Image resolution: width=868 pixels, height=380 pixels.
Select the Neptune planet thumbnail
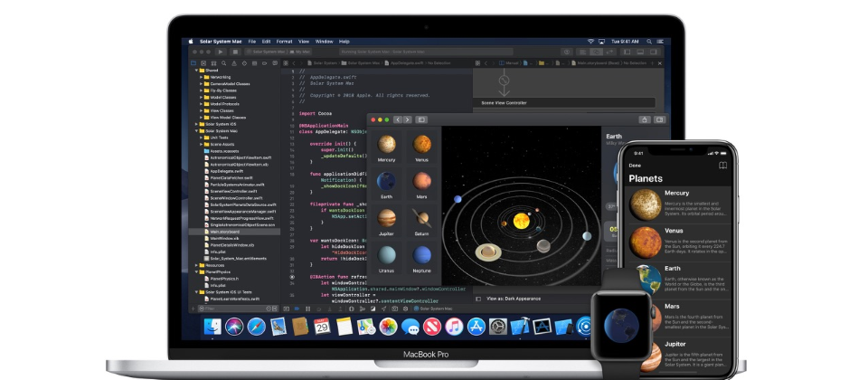(422, 255)
